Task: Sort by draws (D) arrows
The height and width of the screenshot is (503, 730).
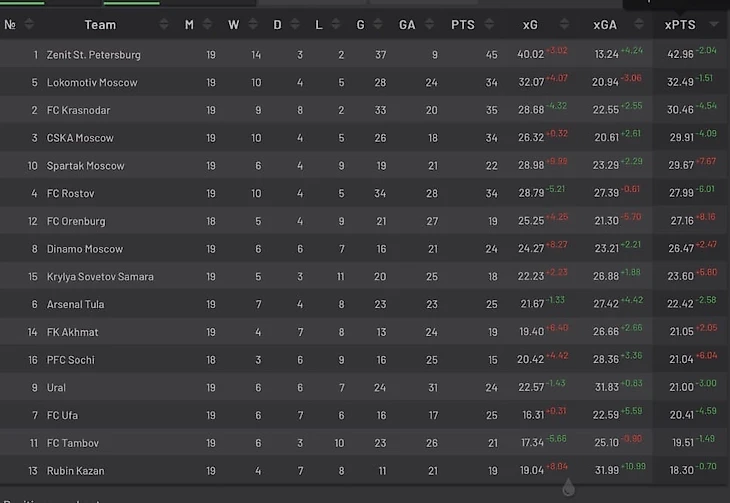Action: [x=295, y=24]
